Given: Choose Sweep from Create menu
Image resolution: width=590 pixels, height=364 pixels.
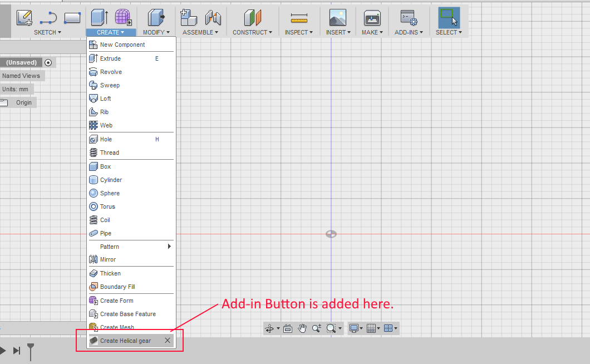Looking at the screenshot, I should pos(131,86).
